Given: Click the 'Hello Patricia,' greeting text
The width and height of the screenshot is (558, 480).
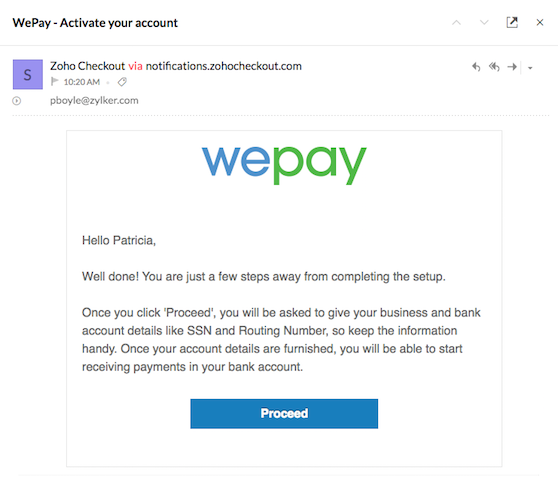Looking at the screenshot, I should coord(119,241).
